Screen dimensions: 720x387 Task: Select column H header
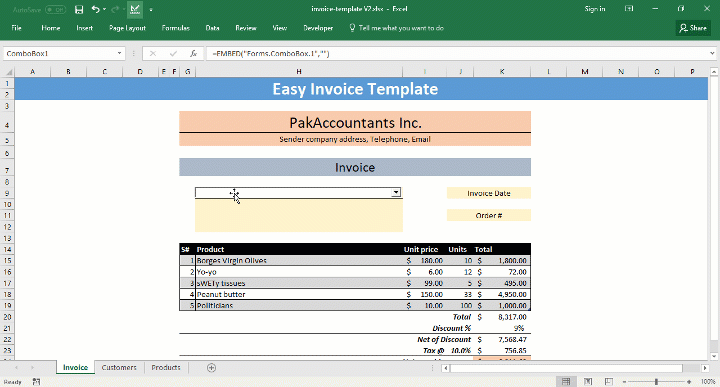[298, 72]
